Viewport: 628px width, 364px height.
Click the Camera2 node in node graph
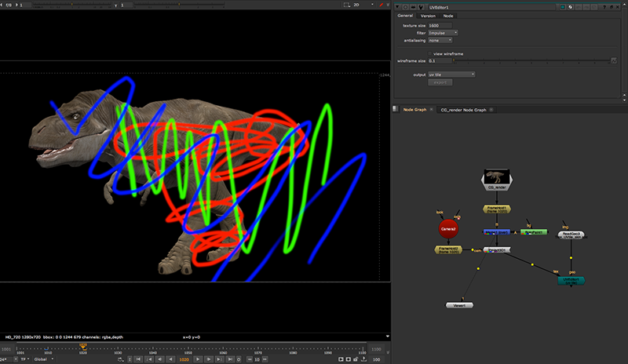tap(450, 228)
